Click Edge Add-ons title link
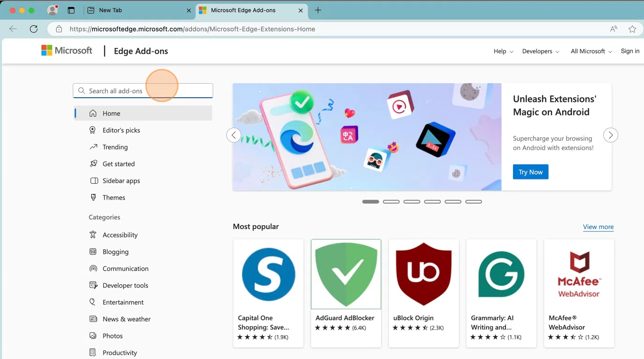Screen dimensions: 644x359 141,51
